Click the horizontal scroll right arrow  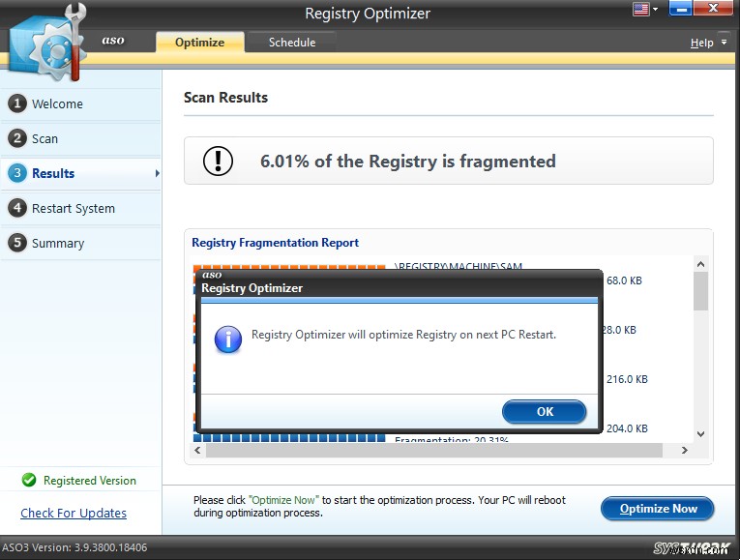coord(684,450)
